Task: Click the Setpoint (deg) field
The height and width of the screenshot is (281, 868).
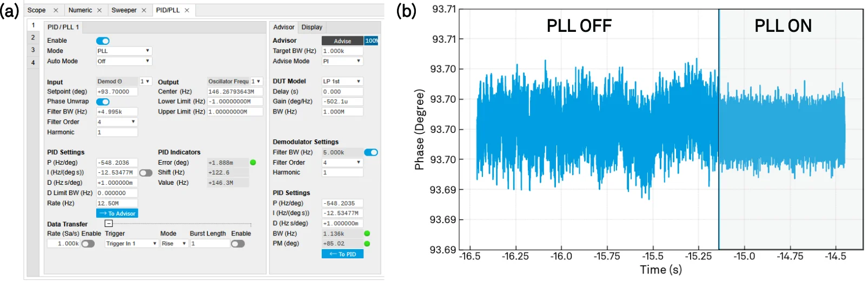Action: (117, 92)
